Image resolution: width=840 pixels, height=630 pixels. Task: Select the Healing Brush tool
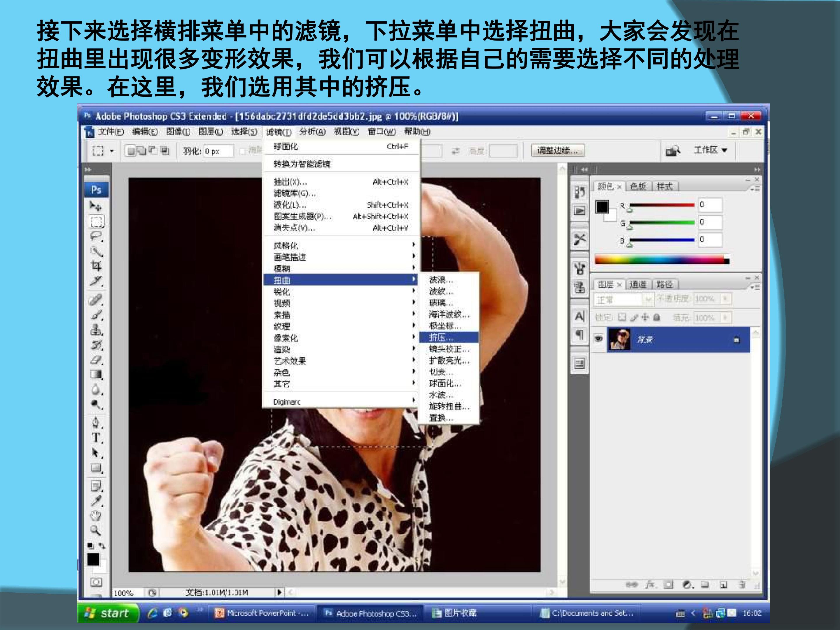[96, 300]
